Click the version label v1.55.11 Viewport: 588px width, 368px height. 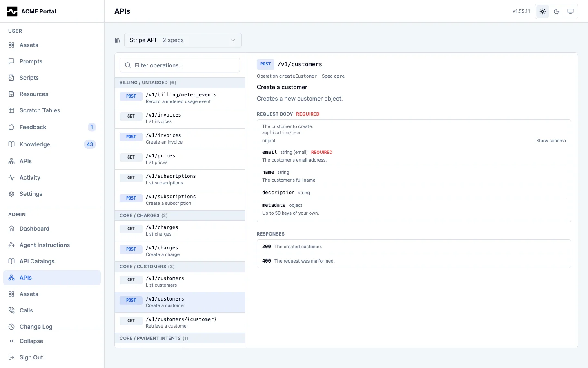pos(521,11)
